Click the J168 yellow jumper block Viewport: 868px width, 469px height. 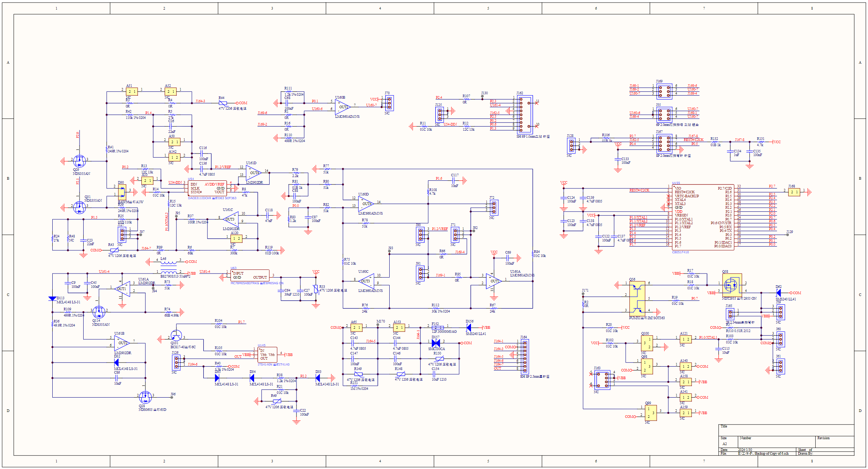click(x=794, y=192)
